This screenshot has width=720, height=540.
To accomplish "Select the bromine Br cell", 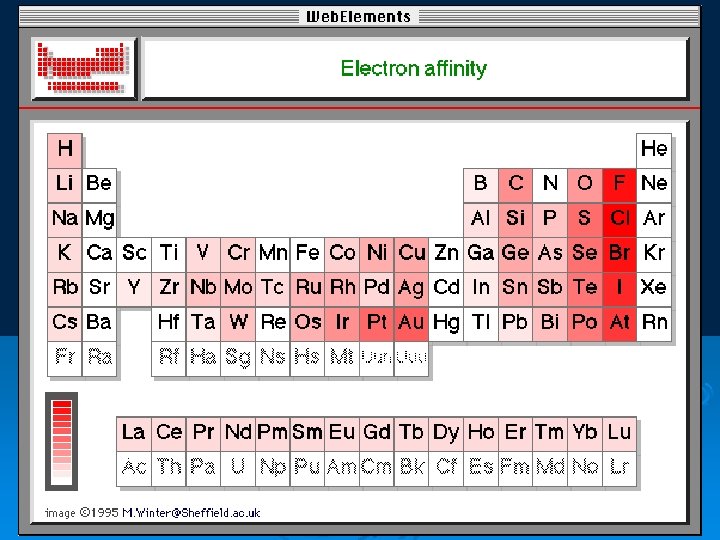I will [x=619, y=255].
